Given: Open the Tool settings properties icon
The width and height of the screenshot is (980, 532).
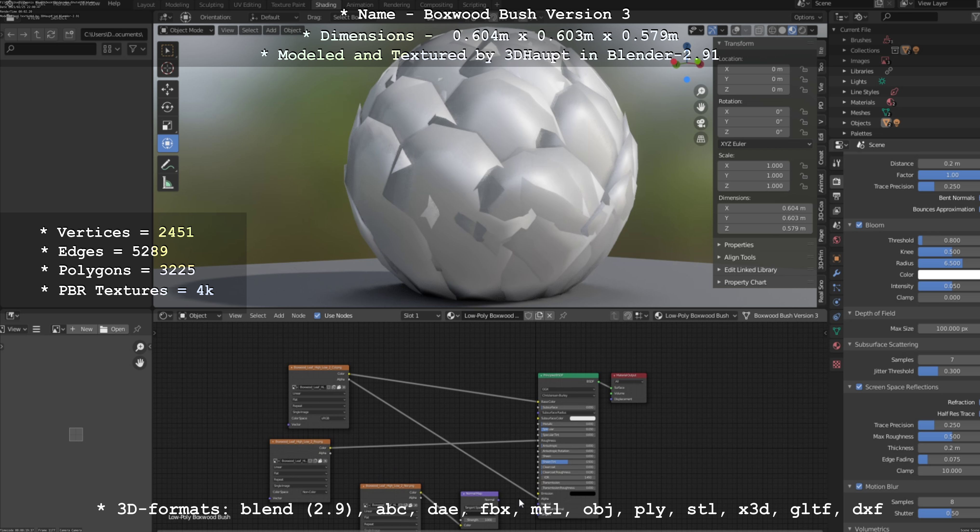Looking at the screenshot, I should point(837,163).
